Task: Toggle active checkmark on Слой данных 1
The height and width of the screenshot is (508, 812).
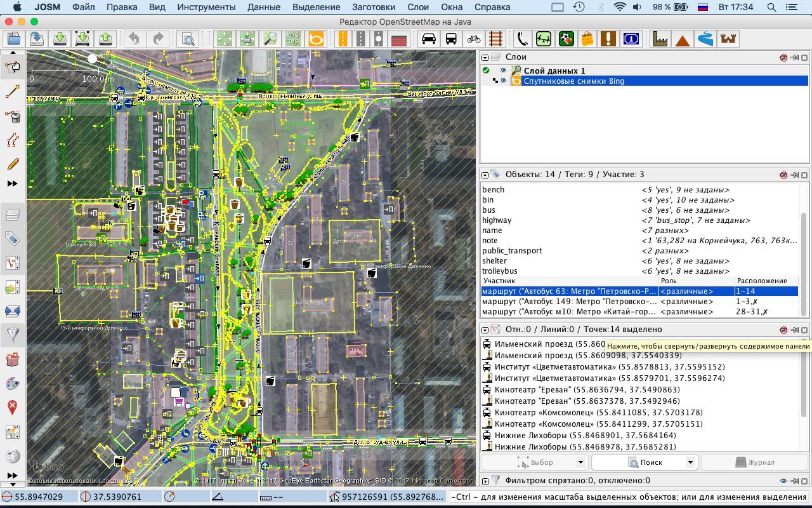Action: pos(486,70)
